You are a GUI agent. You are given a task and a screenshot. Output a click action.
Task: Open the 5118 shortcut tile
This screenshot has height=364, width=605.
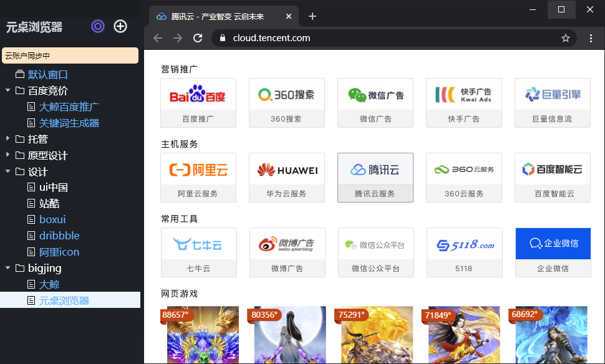tap(465, 252)
